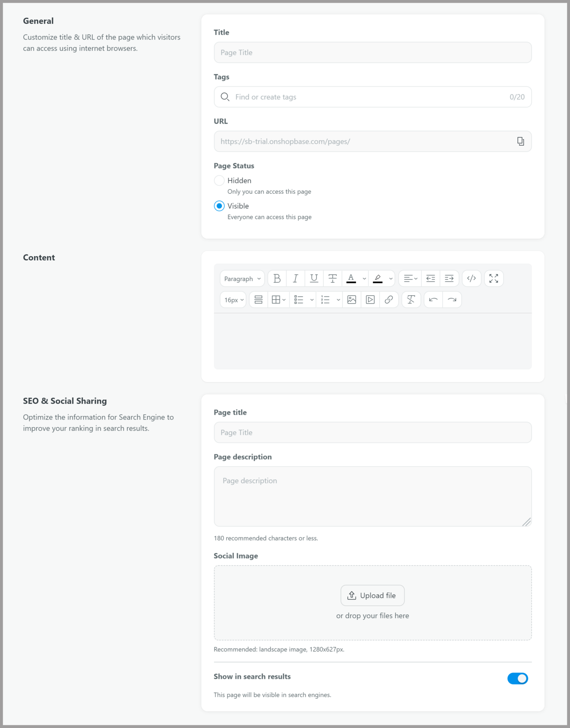
Task: Add a hyperlink with link icon
Action: coord(389,300)
